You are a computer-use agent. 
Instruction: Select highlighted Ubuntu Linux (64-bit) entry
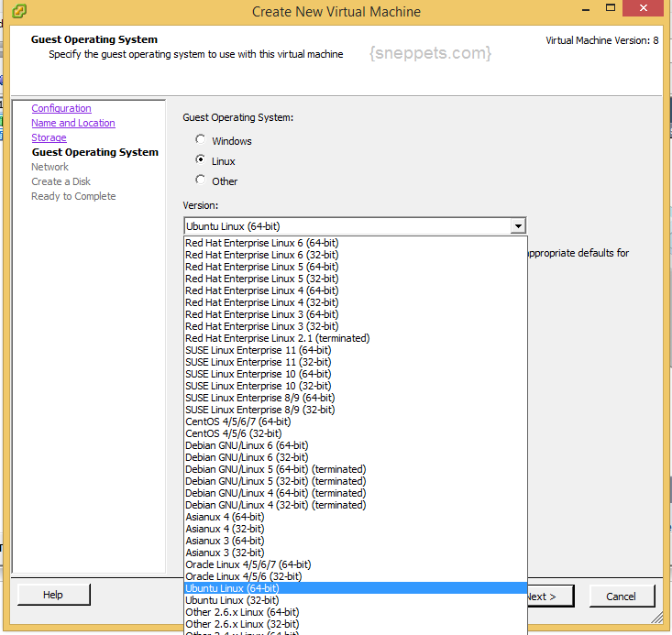coord(356,588)
